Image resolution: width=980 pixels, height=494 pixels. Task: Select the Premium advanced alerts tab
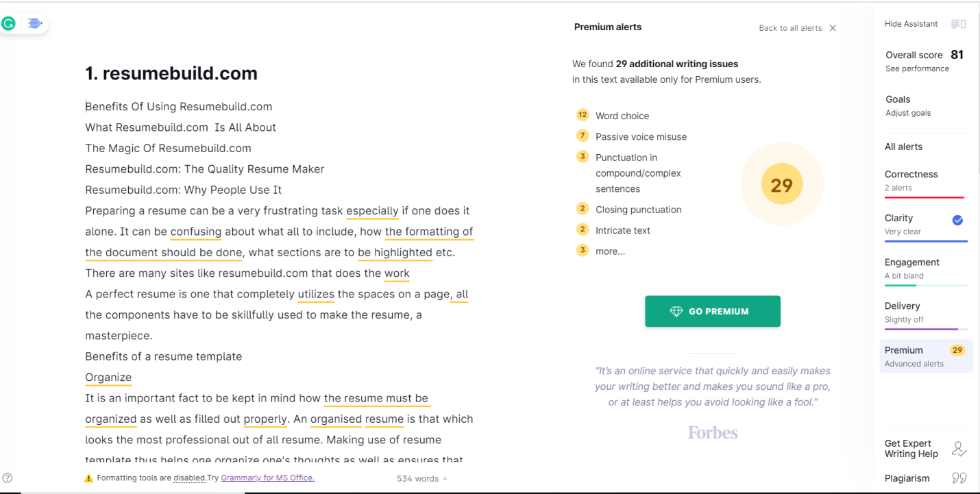925,356
